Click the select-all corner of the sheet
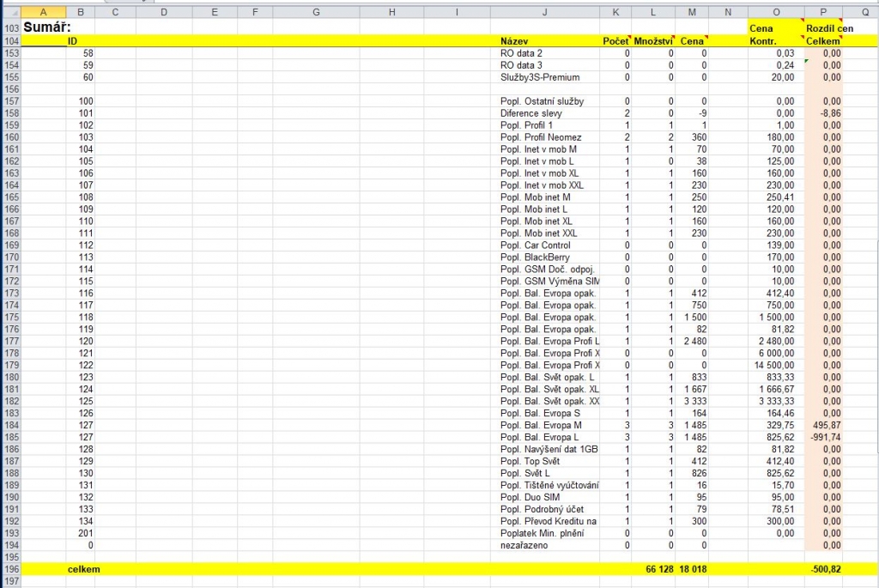Screen dimensions: 879x588 click(x=10, y=12)
